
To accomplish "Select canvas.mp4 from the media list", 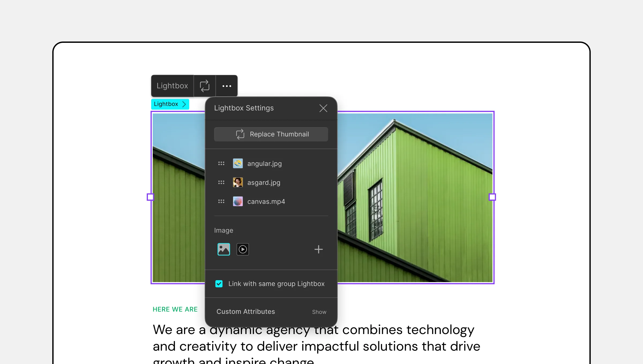I will [266, 201].
